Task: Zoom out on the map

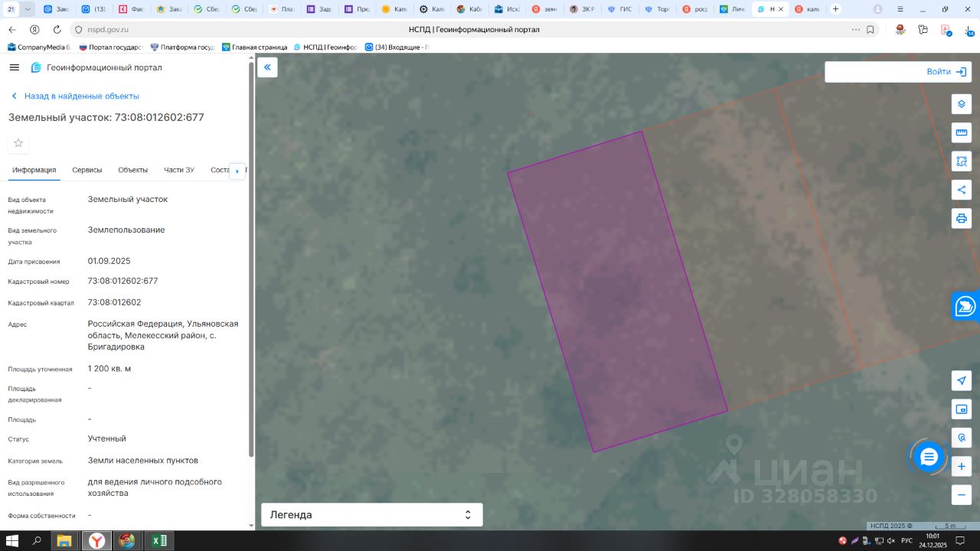Action: tap(962, 495)
